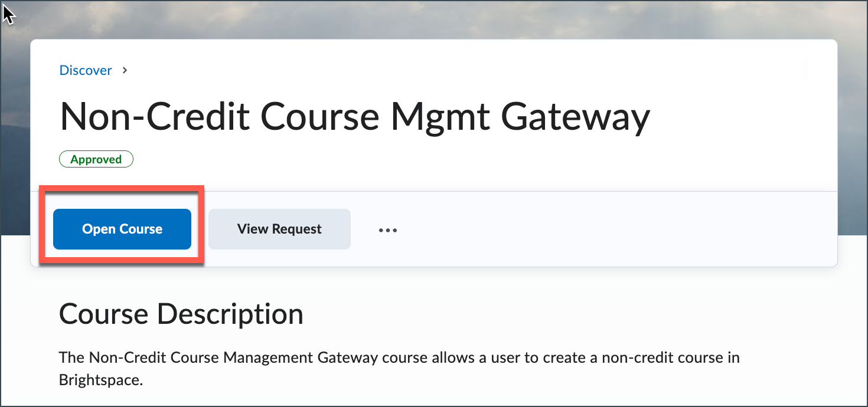This screenshot has width=868, height=407.
Task: Click the View Request button
Action: [279, 229]
